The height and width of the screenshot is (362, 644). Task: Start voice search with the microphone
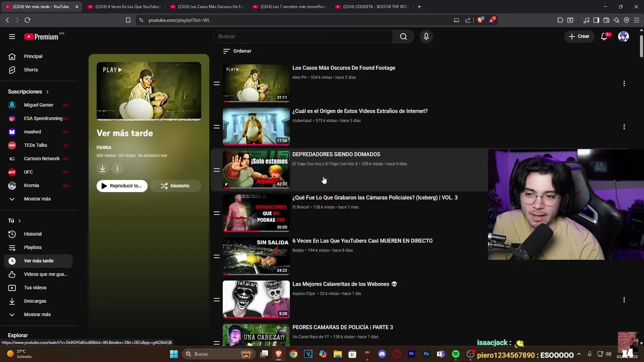pyautogui.click(x=426, y=36)
